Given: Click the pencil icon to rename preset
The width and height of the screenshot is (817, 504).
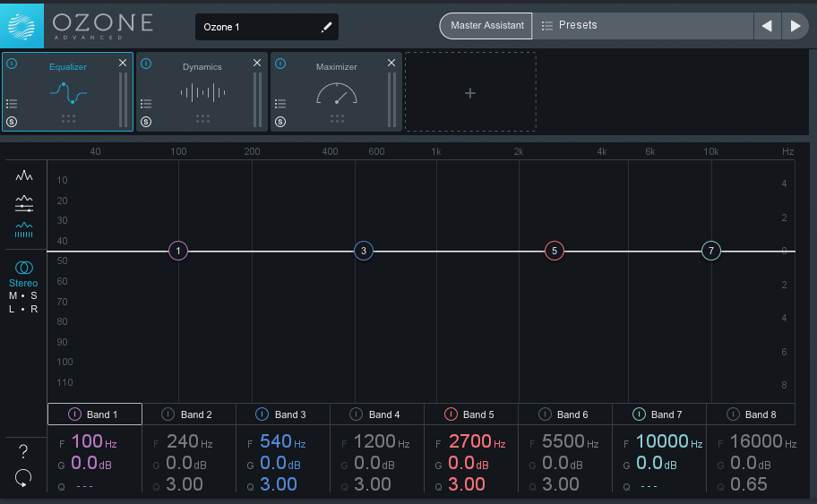Looking at the screenshot, I should click(326, 27).
